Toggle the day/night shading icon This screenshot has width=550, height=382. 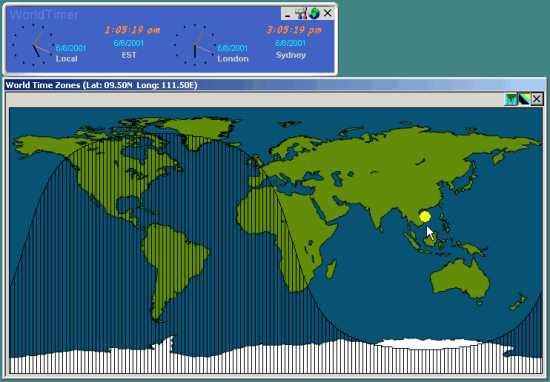coord(524,99)
